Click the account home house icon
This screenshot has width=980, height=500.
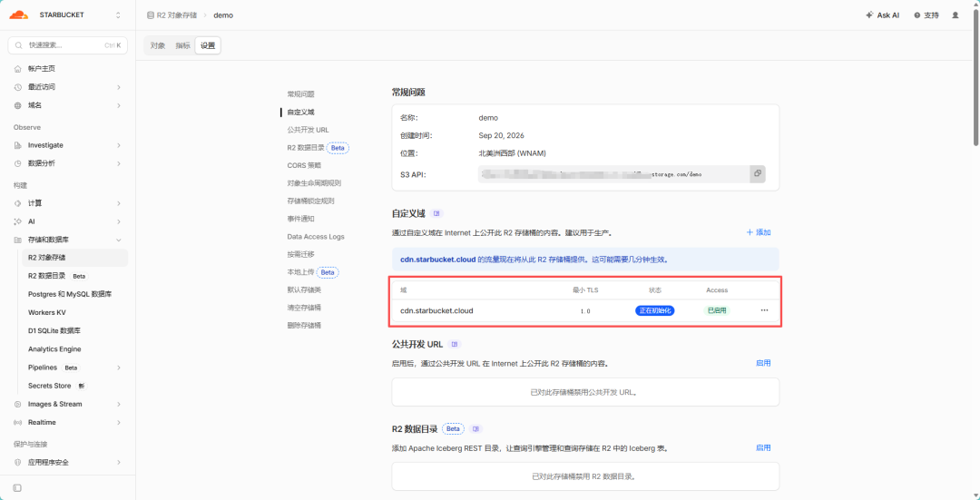click(17, 68)
